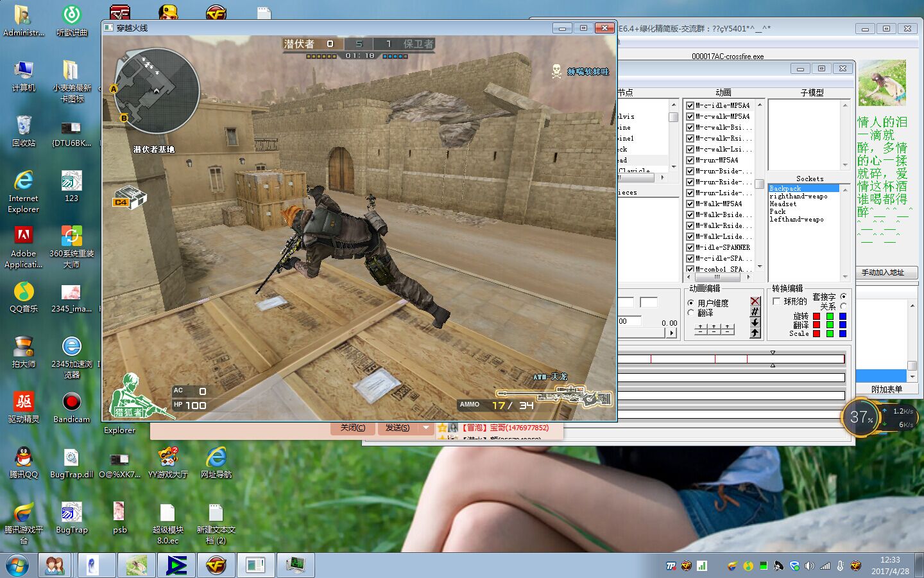Open the 发送(S) dropdown arrow
This screenshot has height=578, width=924.
[425, 428]
